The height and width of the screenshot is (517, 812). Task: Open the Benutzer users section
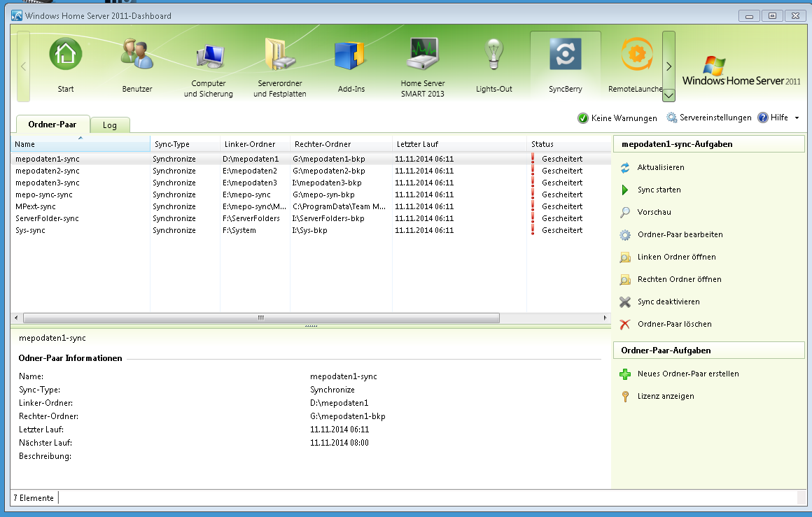pos(136,55)
